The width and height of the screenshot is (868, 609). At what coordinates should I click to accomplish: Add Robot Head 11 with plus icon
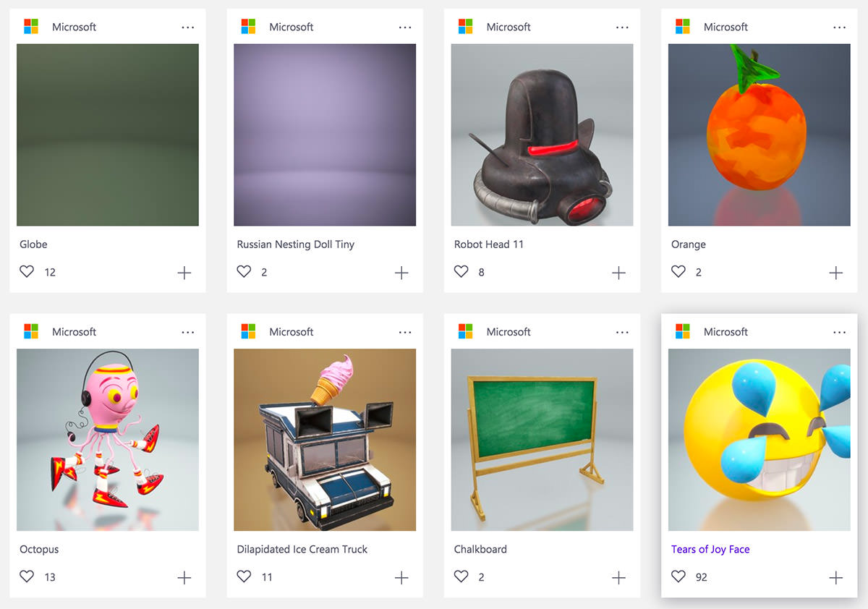click(x=618, y=273)
